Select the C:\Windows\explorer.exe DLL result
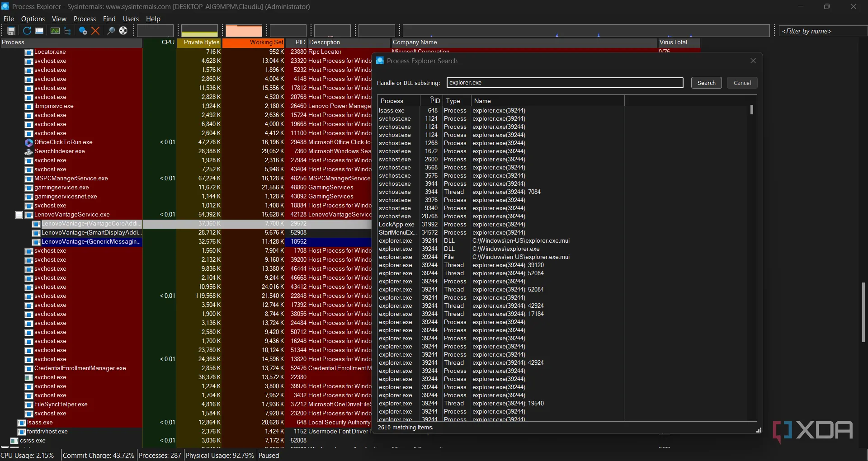The image size is (868, 461). tap(500, 249)
